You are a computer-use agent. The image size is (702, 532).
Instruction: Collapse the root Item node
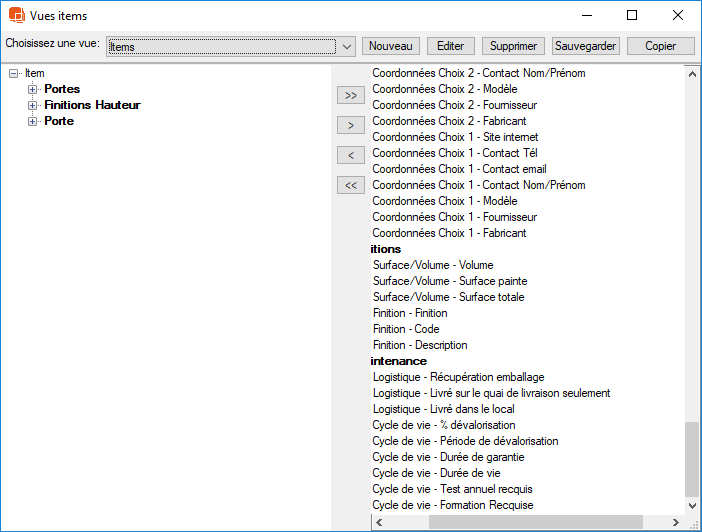pyautogui.click(x=13, y=73)
